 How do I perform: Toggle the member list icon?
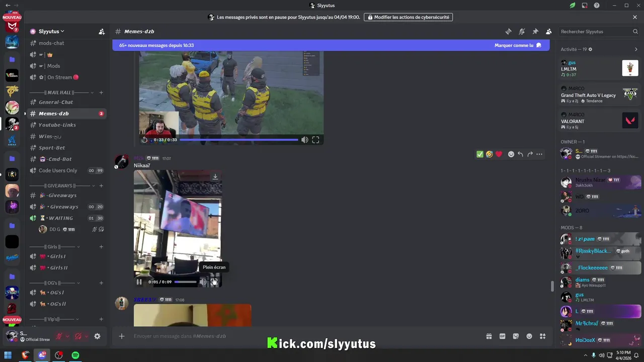coord(549,31)
